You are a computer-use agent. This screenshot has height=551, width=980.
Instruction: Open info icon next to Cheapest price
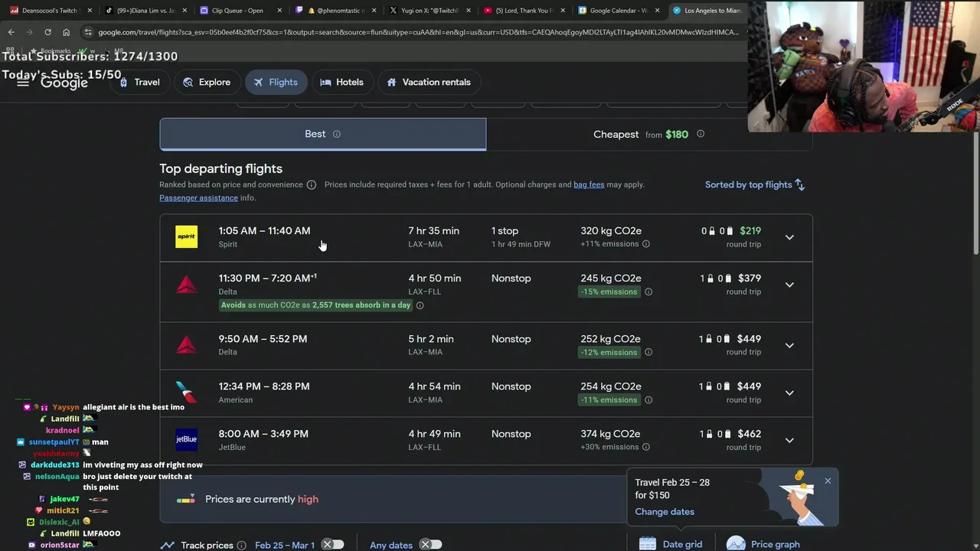[x=700, y=134]
